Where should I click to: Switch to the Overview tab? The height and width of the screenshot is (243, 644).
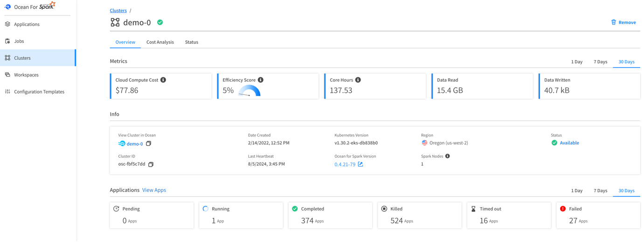coord(125,42)
